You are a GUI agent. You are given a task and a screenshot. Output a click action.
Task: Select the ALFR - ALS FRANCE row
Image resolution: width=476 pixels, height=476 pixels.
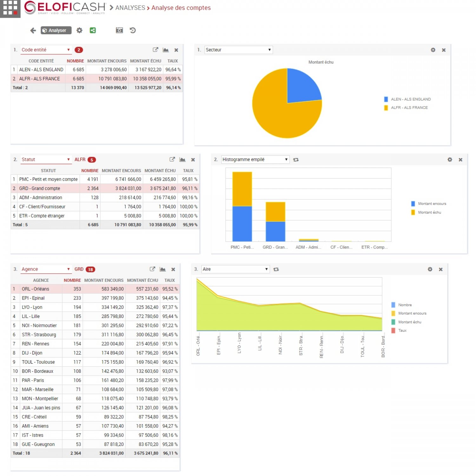pyautogui.click(x=97, y=79)
